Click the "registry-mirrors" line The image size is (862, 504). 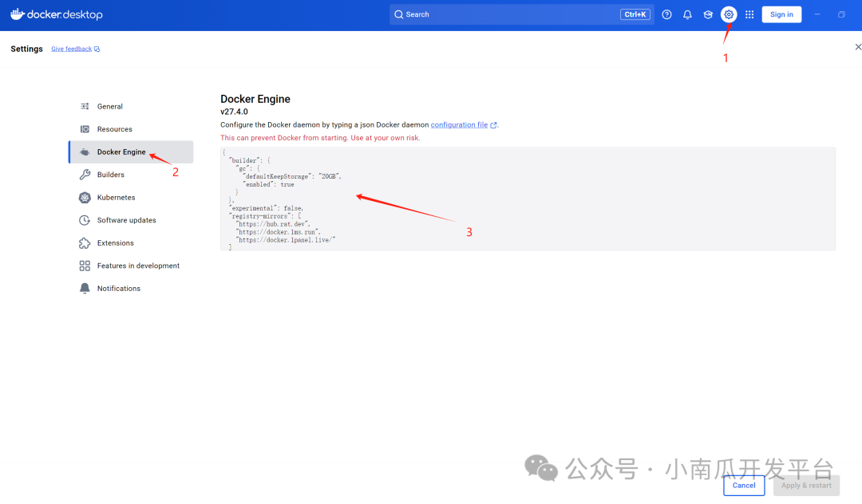pyautogui.click(x=265, y=216)
